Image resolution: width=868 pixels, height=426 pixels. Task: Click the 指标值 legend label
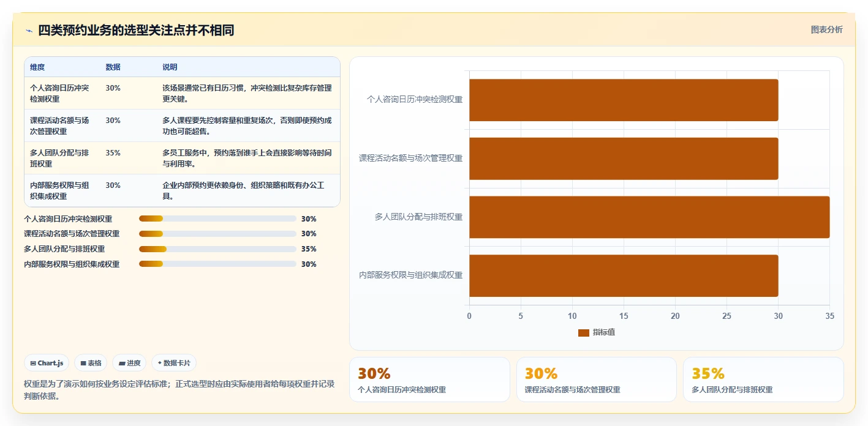tap(604, 332)
